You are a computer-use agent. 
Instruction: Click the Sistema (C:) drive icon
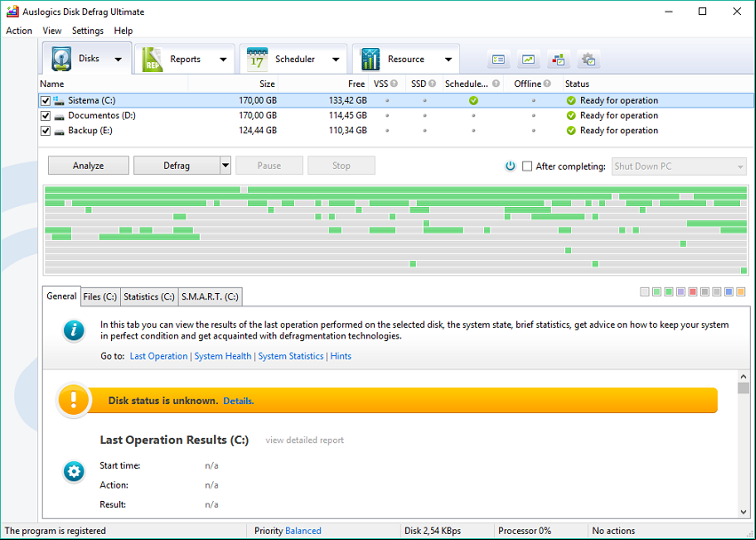[x=59, y=100]
